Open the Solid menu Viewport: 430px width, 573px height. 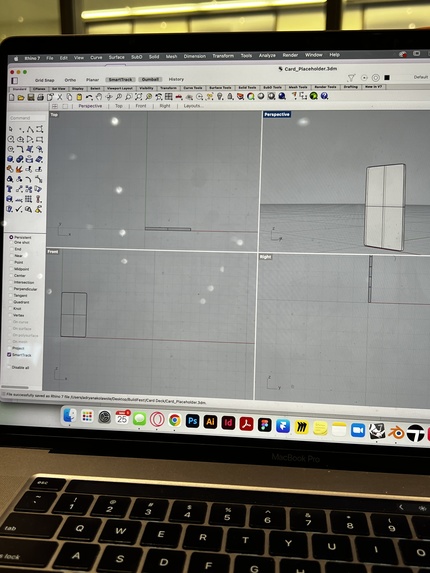[154, 57]
